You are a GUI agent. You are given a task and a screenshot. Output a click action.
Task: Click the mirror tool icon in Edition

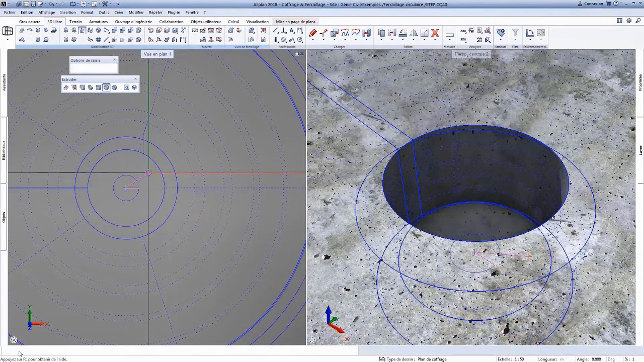coord(414,33)
